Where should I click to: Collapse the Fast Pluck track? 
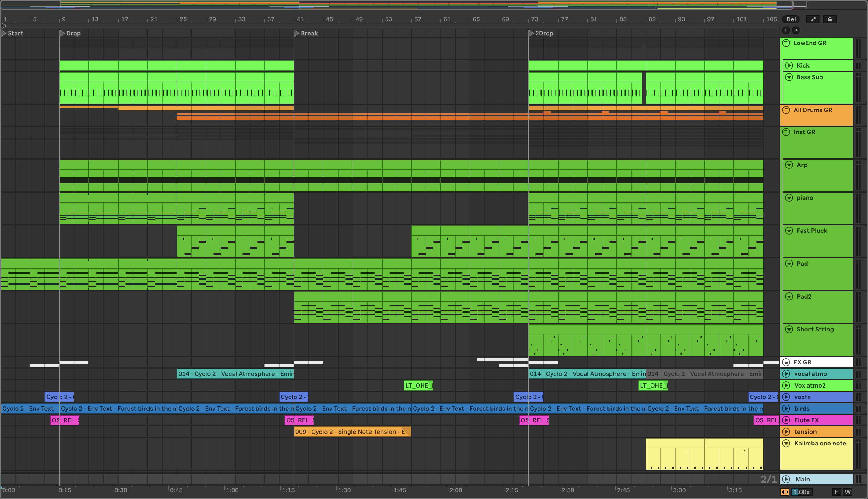click(x=789, y=231)
